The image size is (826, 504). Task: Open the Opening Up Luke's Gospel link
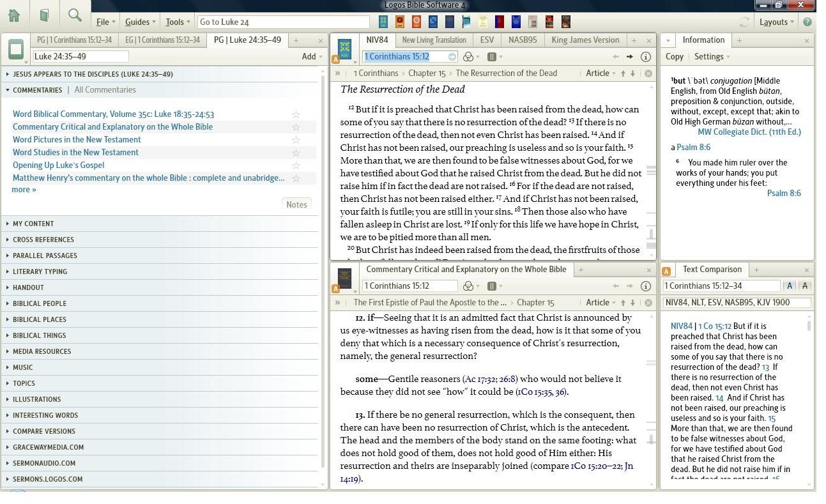[x=58, y=165]
